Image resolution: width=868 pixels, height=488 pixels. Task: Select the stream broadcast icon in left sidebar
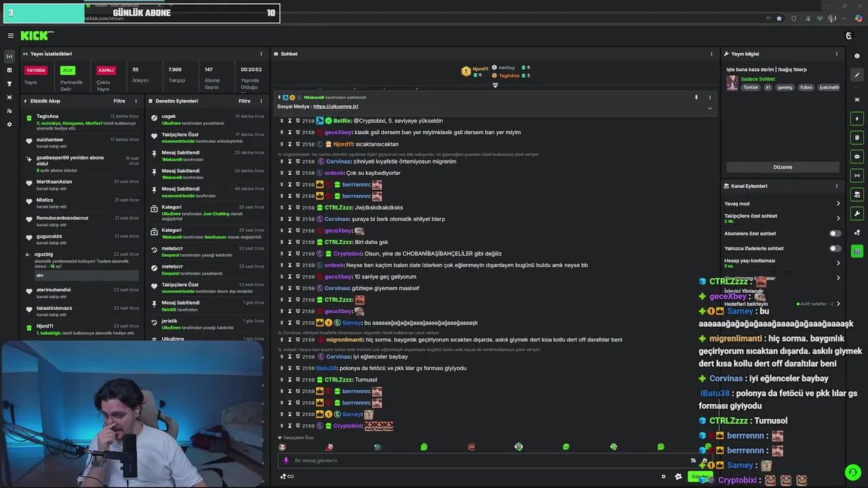9,56
